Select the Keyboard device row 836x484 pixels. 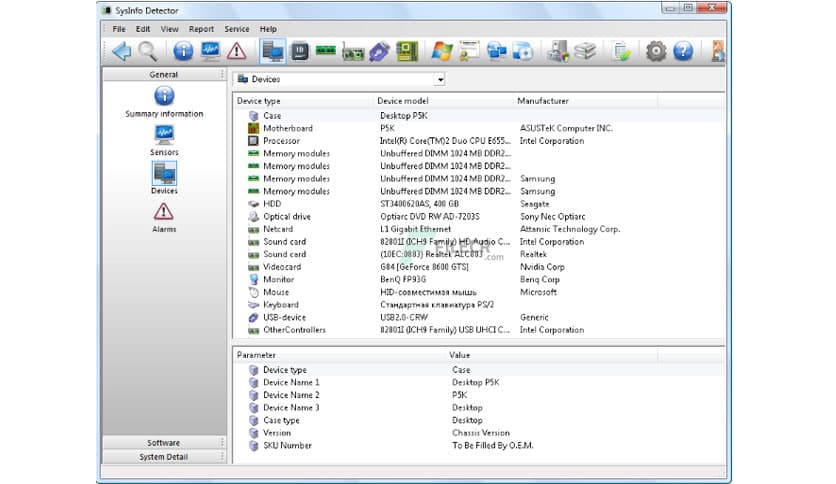pos(479,305)
